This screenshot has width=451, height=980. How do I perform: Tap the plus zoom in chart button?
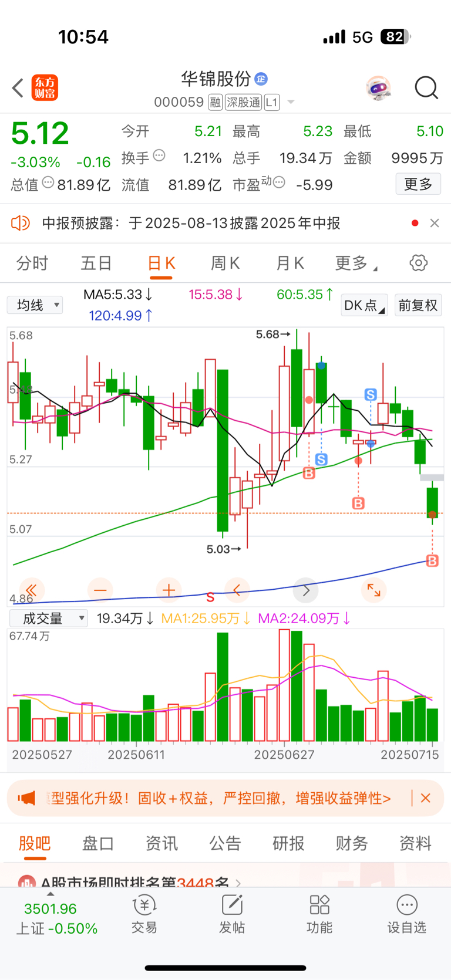169,590
